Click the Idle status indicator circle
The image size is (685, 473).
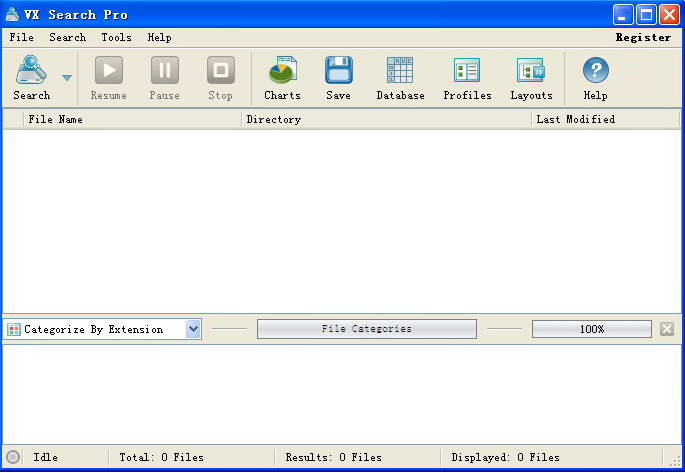13,457
